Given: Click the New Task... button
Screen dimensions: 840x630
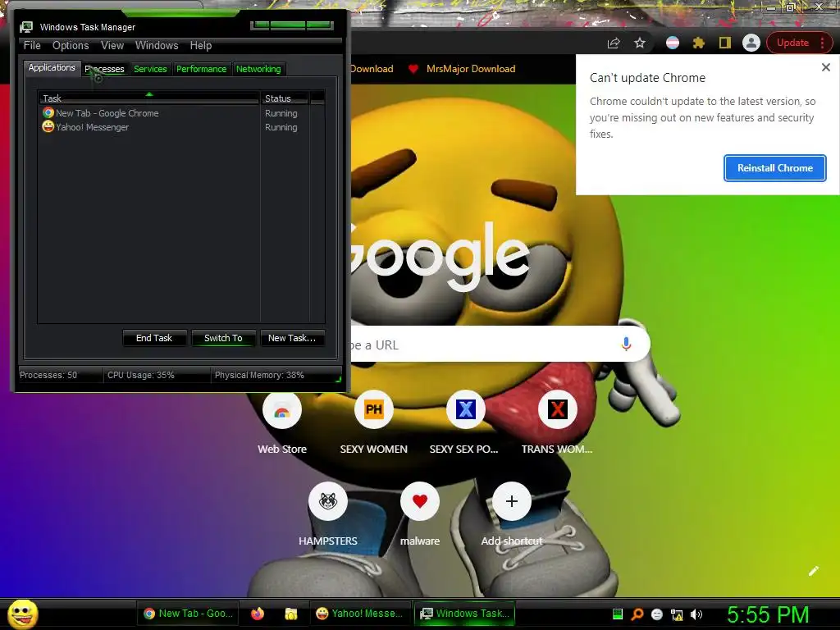Looking at the screenshot, I should [292, 338].
